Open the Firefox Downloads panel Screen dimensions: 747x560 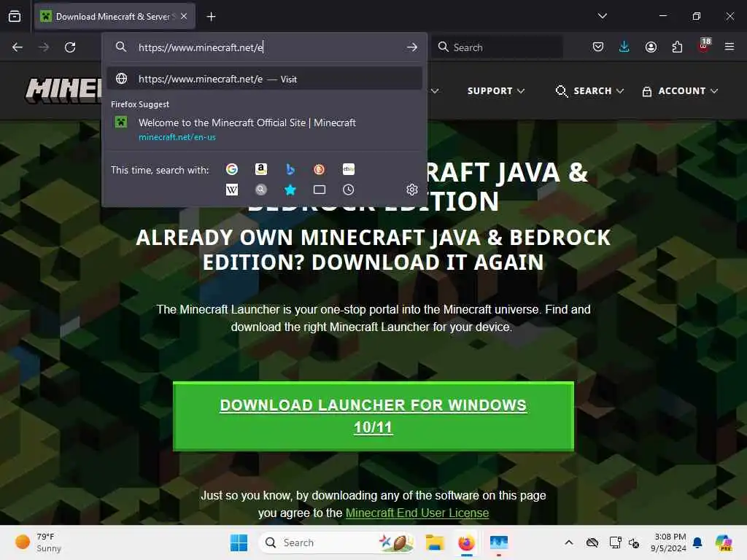[x=624, y=47]
